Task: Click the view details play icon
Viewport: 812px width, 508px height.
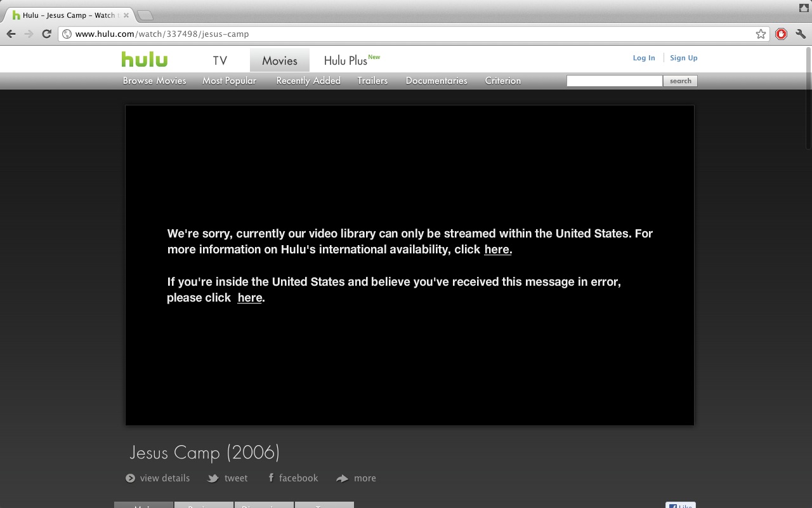Action: [x=130, y=478]
